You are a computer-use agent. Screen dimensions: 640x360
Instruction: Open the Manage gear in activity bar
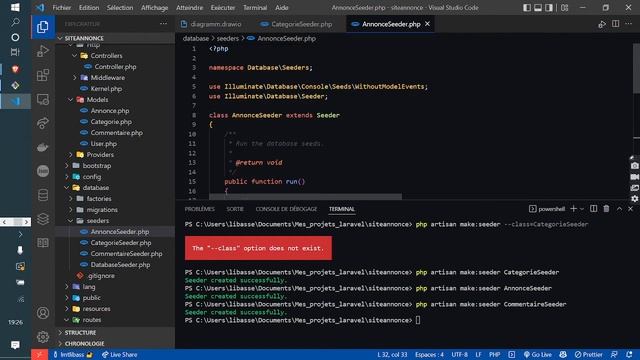click(43, 337)
